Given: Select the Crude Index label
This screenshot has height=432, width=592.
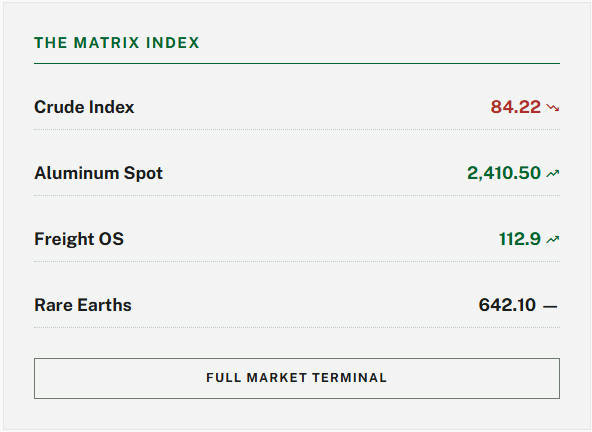Looking at the screenshot, I should tap(84, 107).
